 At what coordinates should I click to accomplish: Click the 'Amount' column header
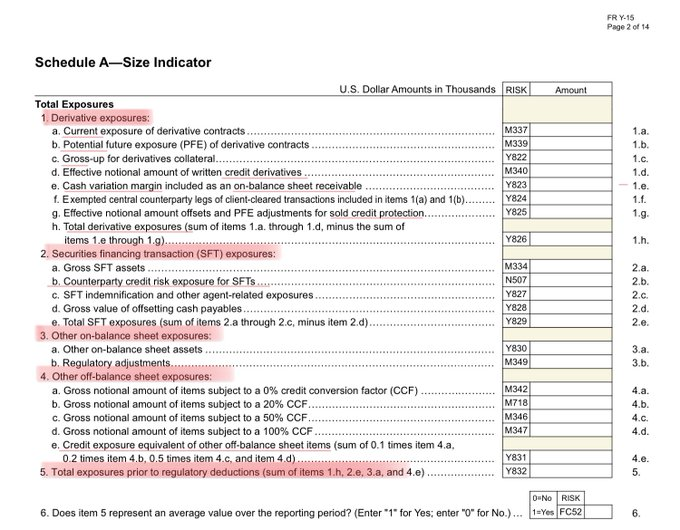[x=571, y=90]
